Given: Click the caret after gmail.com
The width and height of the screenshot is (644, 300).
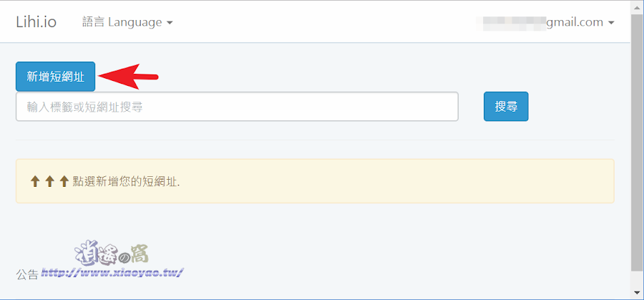Looking at the screenshot, I should click(x=611, y=23).
